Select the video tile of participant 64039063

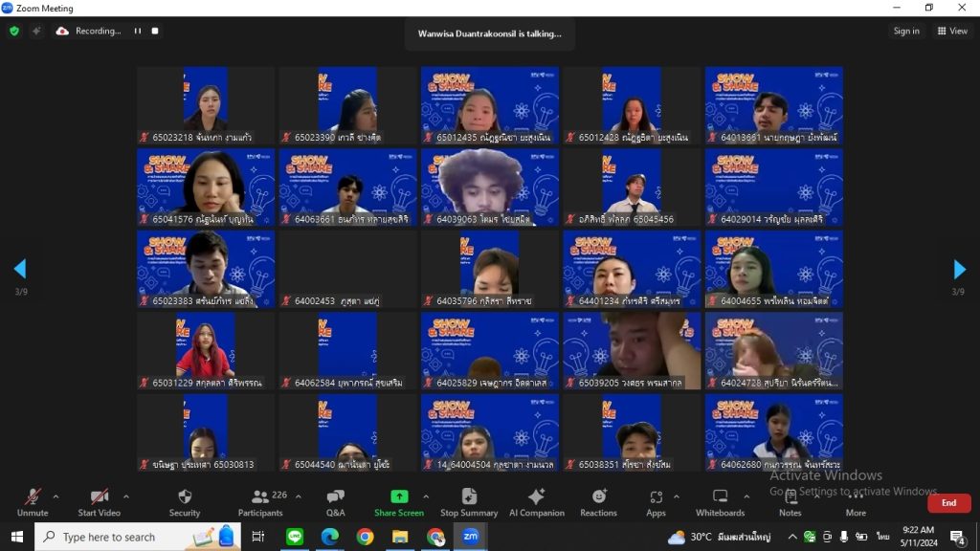click(489, 187)
